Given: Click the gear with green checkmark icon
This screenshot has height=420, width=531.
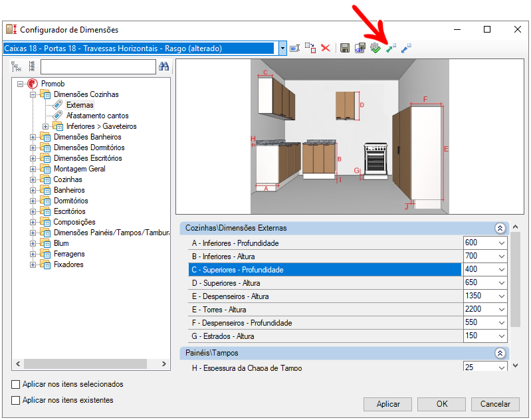Looking at the screenshot, I should point(375,48).
